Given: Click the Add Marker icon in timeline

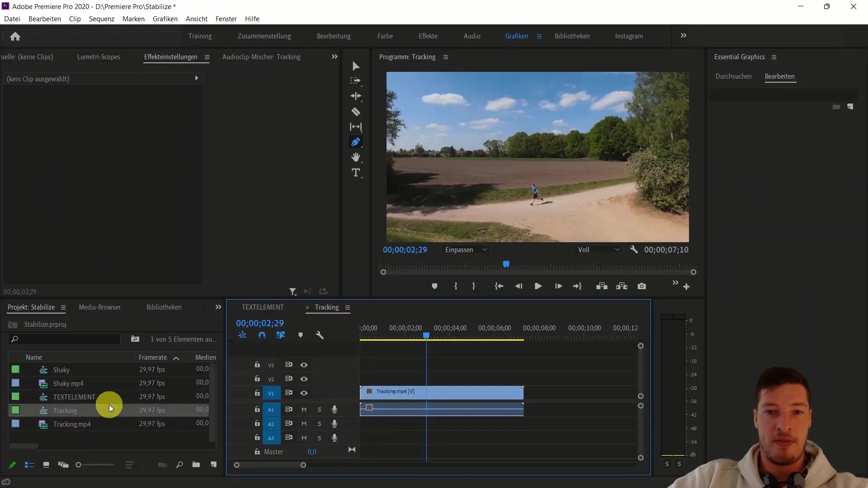Looking at the screenshot, I should 301,335.
